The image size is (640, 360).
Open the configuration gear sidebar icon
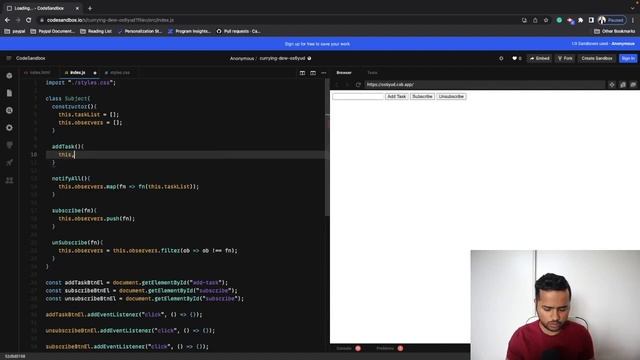click(9, 128)
